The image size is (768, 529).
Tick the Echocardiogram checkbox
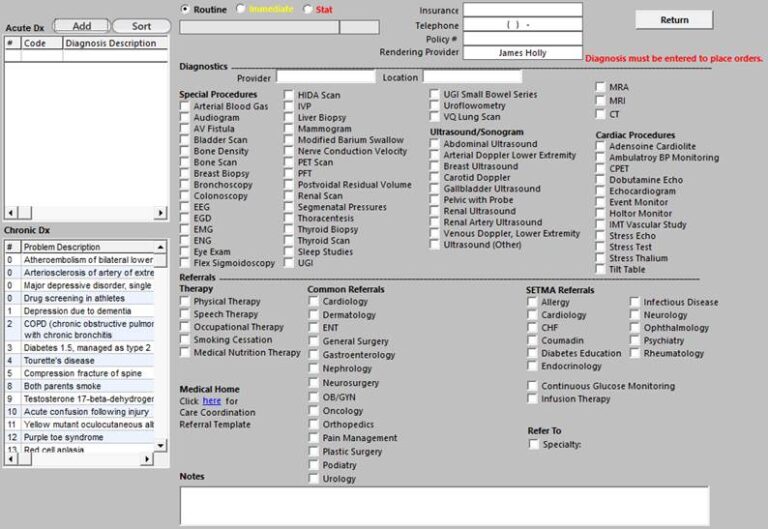602,191
